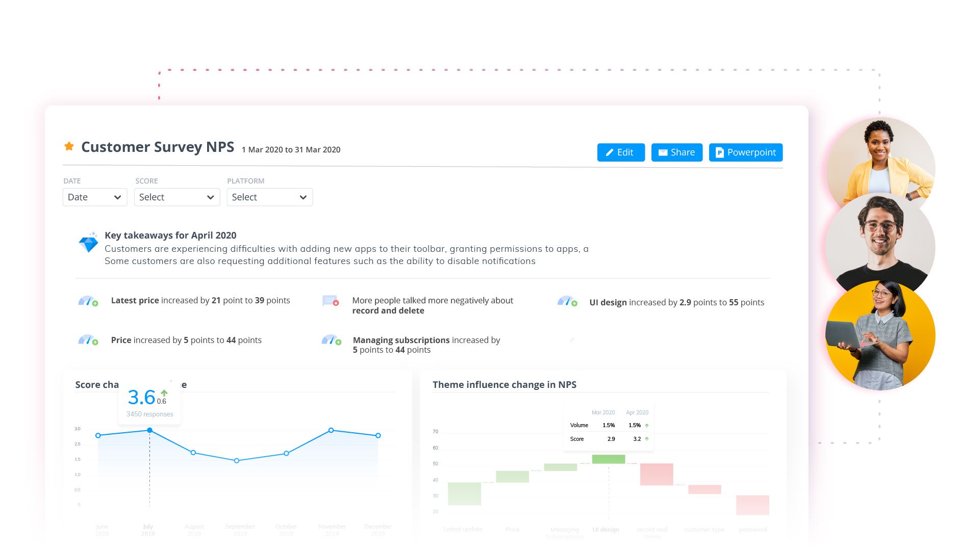Click the Share button to share report
The width and height of the screenshot is (980, 551).
(676, 152)
